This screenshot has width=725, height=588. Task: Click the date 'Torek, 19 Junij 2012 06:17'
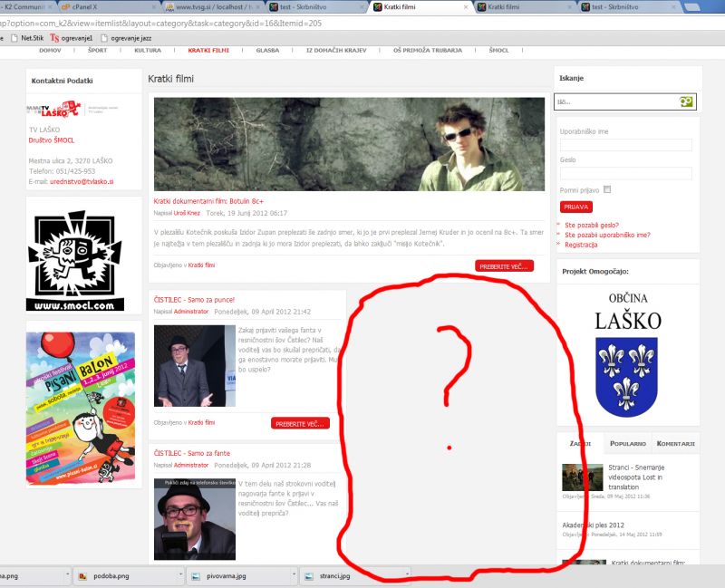tap(246, 213)
